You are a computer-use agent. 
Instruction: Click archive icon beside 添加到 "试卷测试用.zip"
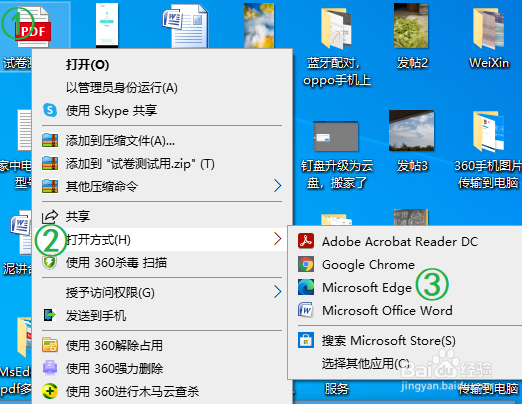coord(50,163)
